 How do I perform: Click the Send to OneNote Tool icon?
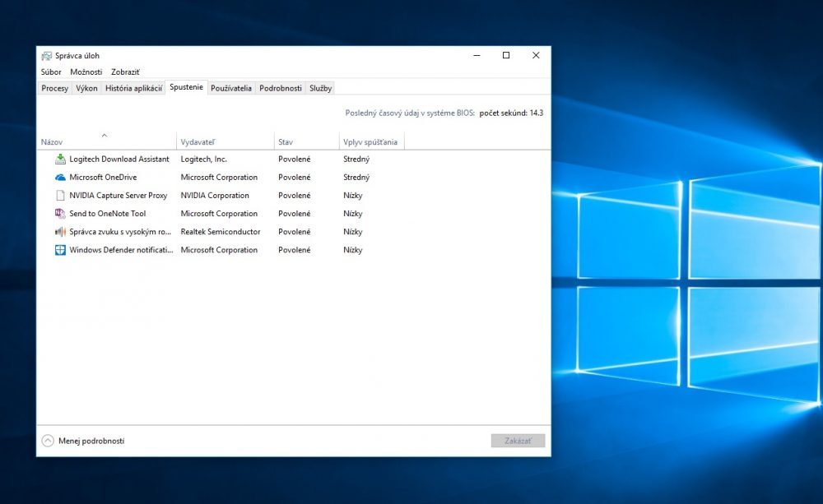tap(60, 214)
